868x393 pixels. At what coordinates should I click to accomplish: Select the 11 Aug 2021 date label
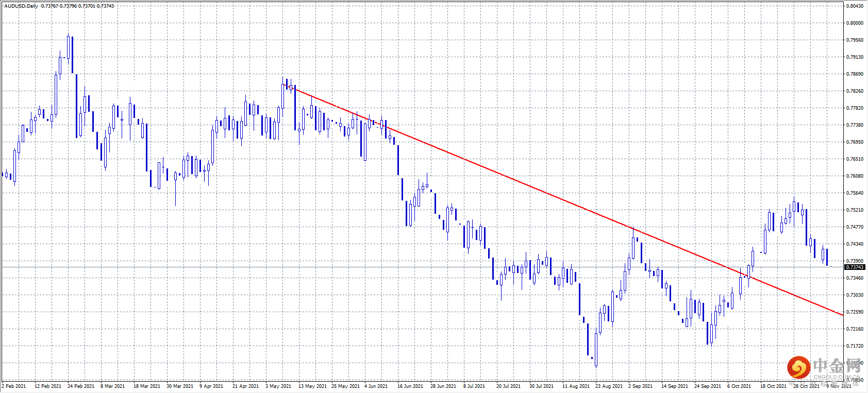tap(576, 386)
